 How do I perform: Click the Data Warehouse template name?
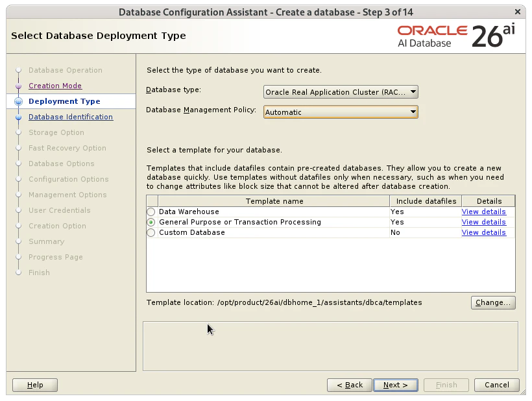pos(189,212)
